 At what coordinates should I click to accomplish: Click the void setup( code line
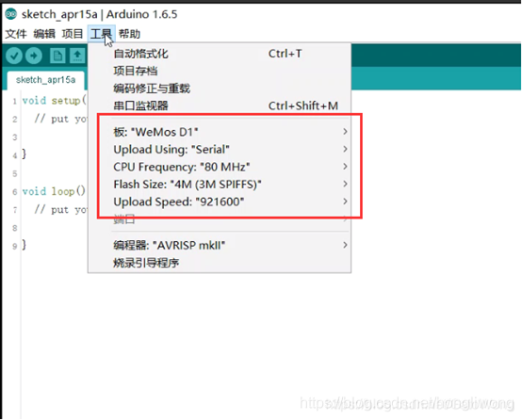(55, 100)
